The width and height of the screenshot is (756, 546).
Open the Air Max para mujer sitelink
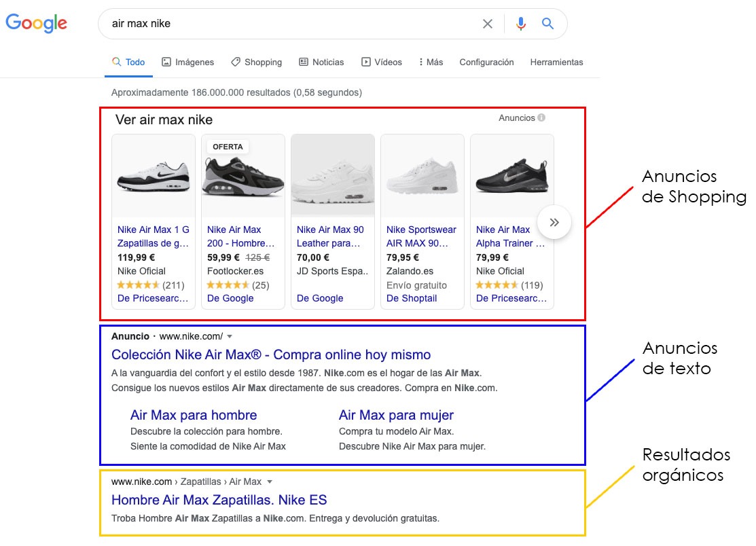coord(396,415)
